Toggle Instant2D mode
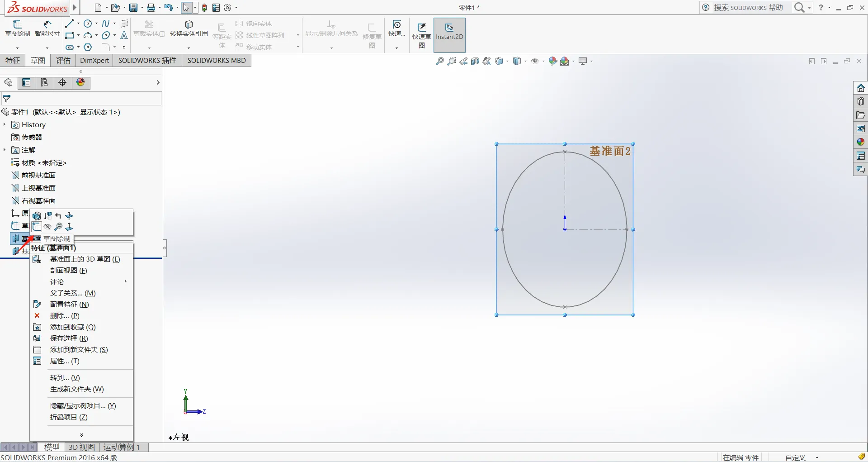This screenshot has height=462, width=868. click(449, 32)
